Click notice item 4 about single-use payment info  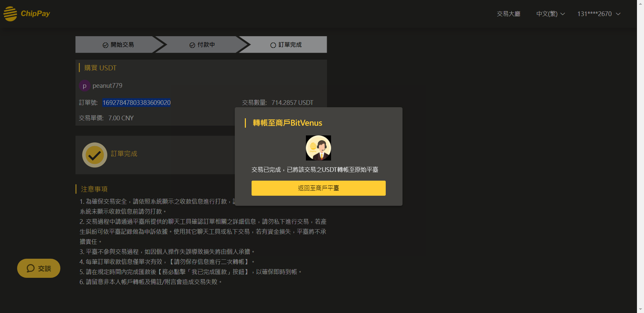167,262
